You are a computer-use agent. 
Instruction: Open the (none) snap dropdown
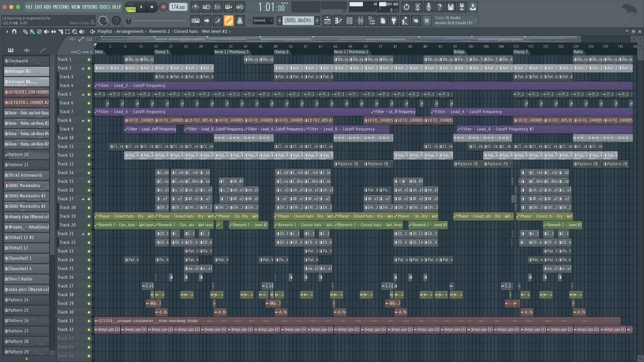(263, 21)
